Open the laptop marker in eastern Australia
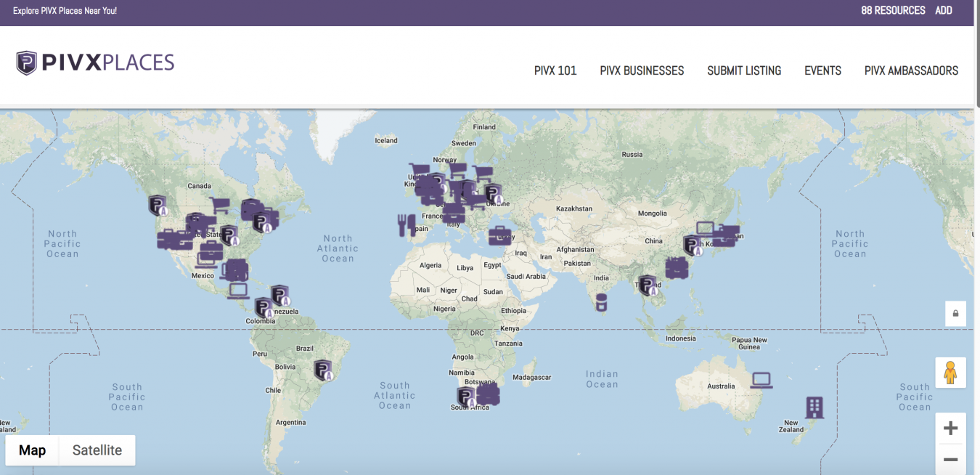 pos(761,381)
